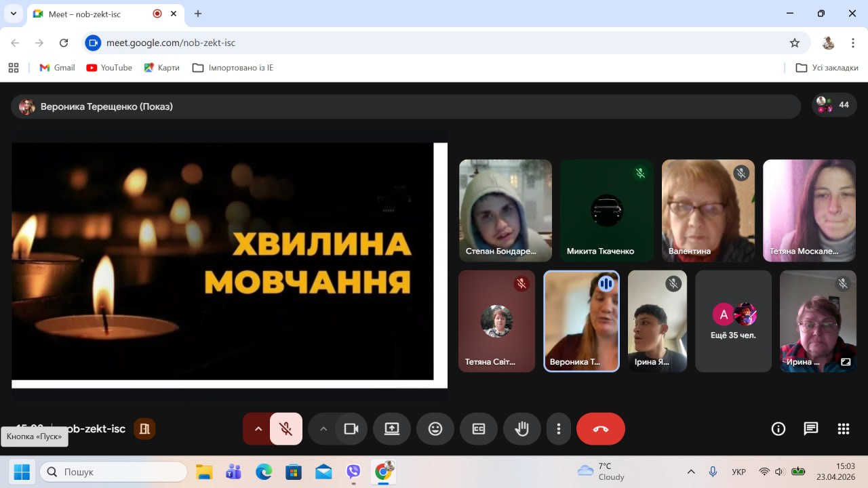Click the raise hand icon
This screenshot has height=488, width=868.
coord(521,428)
